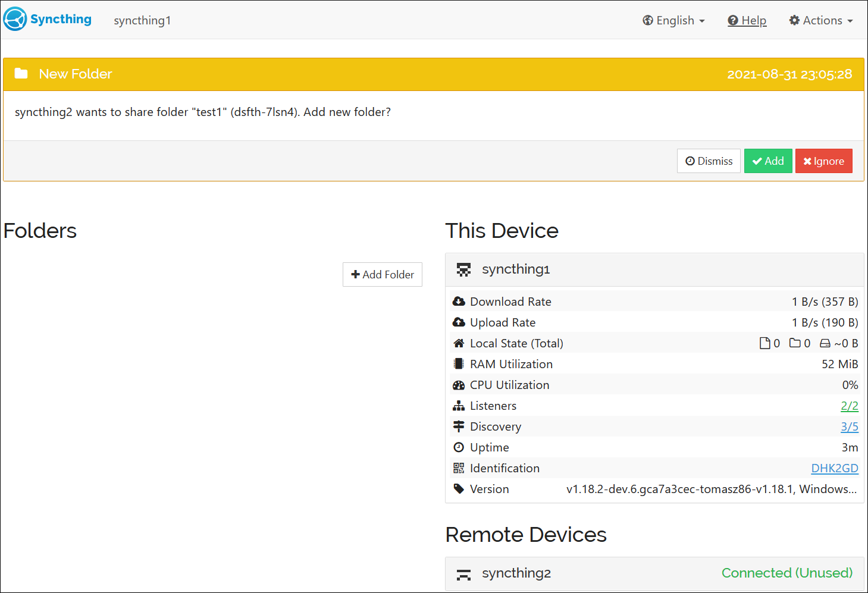Viewport: 868px width, 593px height.
Task: Click the remote device icon next to syncthing2
Action: (464, 573)
